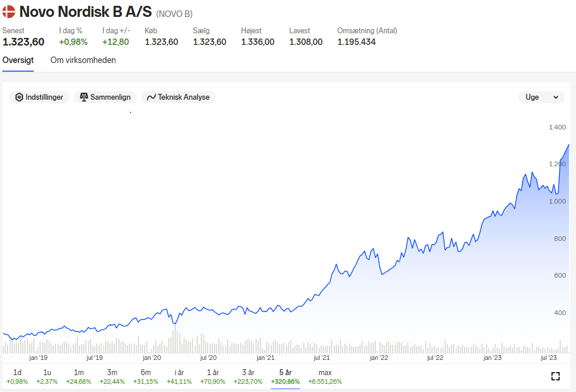
Task: Click the (NOVO B) ticker text
Action: pyautogui.click(x=174, y=14)
